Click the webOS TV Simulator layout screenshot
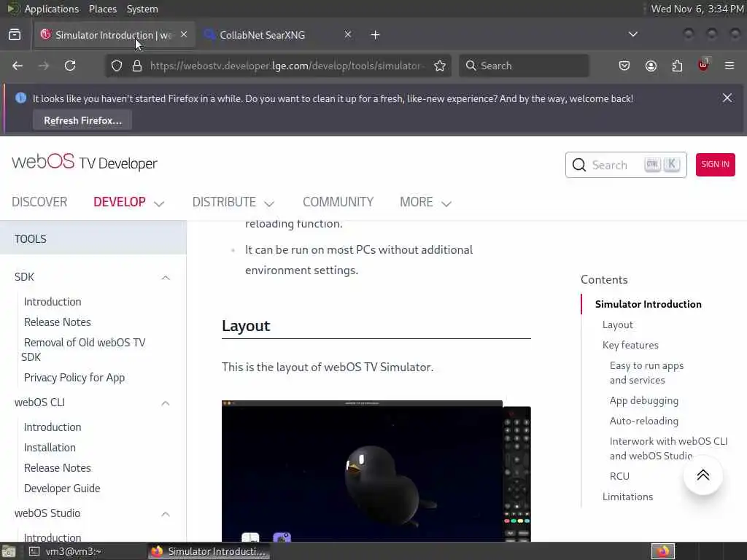 [376, 471]
